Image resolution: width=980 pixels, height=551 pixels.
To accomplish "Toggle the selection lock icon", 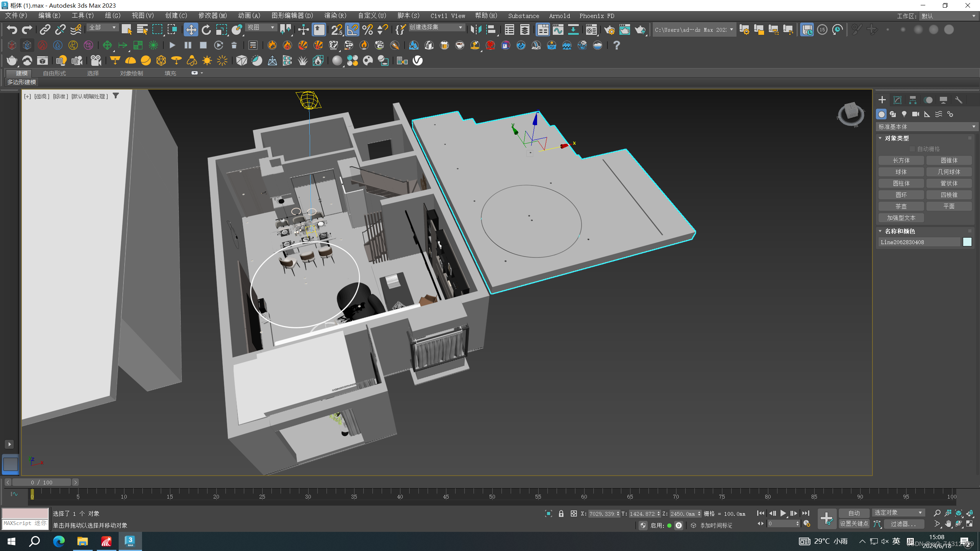I will coord(561,514).
